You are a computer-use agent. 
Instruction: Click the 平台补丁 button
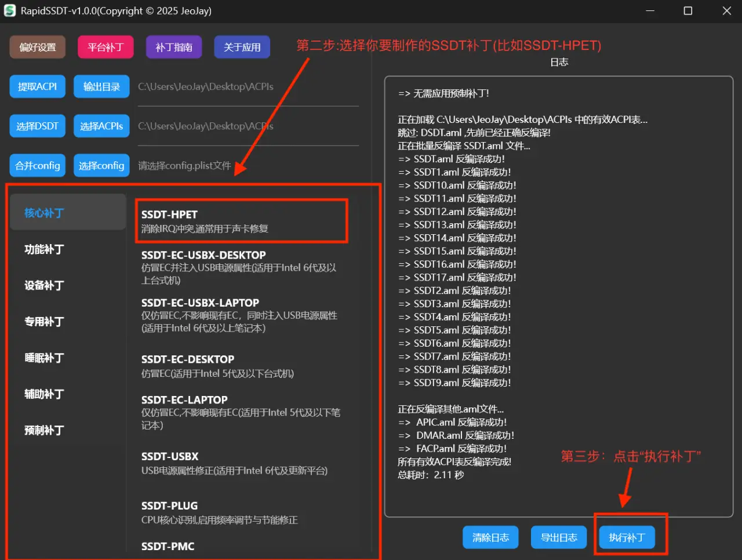(106, 48)
